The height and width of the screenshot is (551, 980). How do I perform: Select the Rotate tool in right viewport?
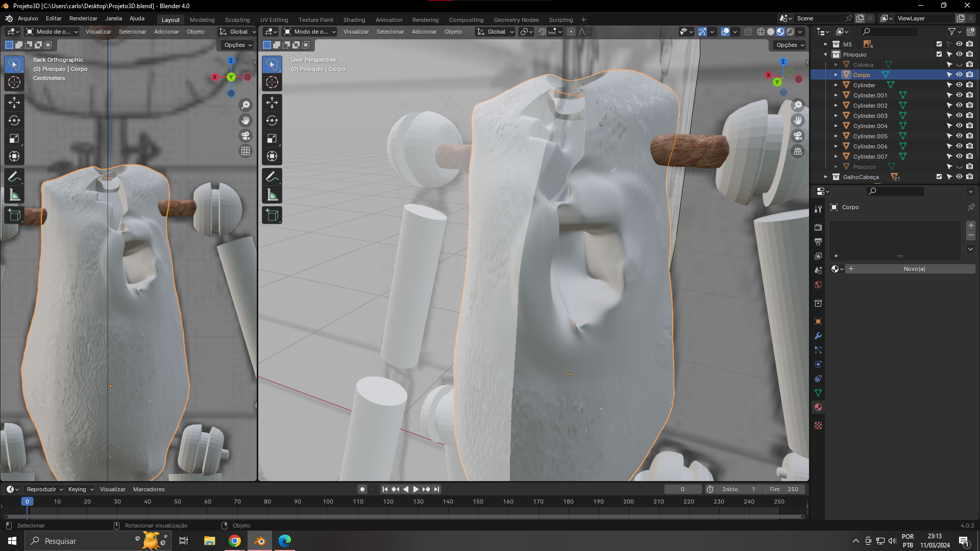point(272,120)
